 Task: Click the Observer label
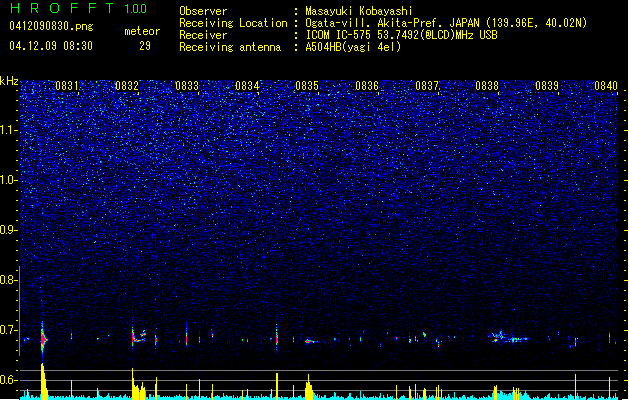click(x=203, y=11)
